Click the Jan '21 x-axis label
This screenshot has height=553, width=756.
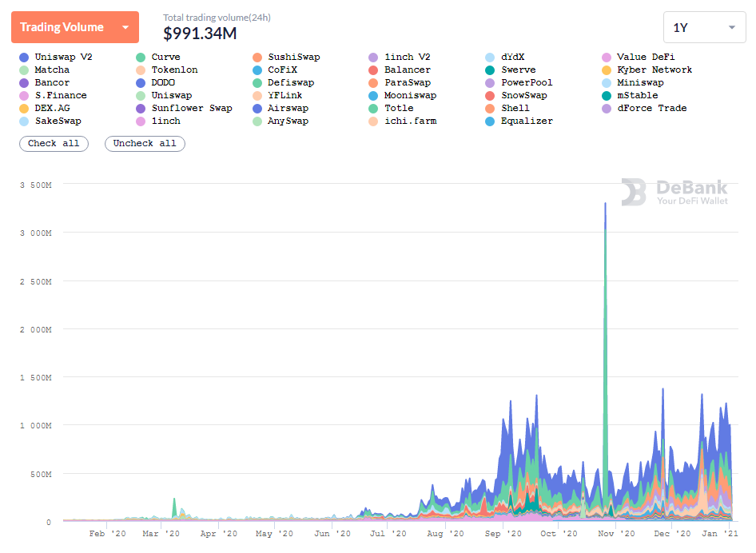(720, 533)
